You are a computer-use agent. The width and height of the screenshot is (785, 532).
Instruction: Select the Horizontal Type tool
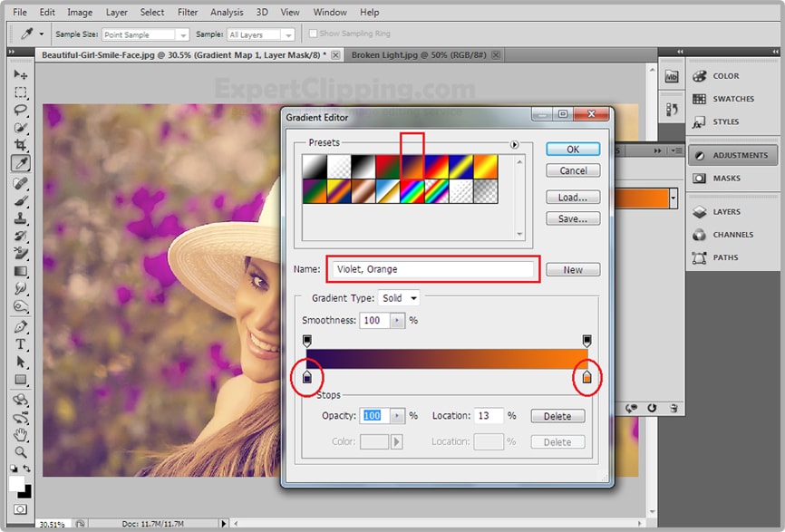20,344
